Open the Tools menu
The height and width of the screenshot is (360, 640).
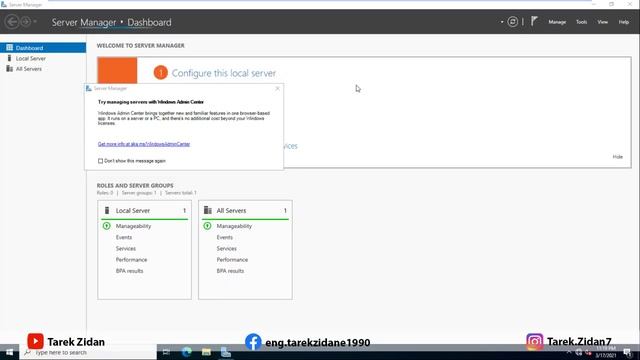(x=581, y=22)
